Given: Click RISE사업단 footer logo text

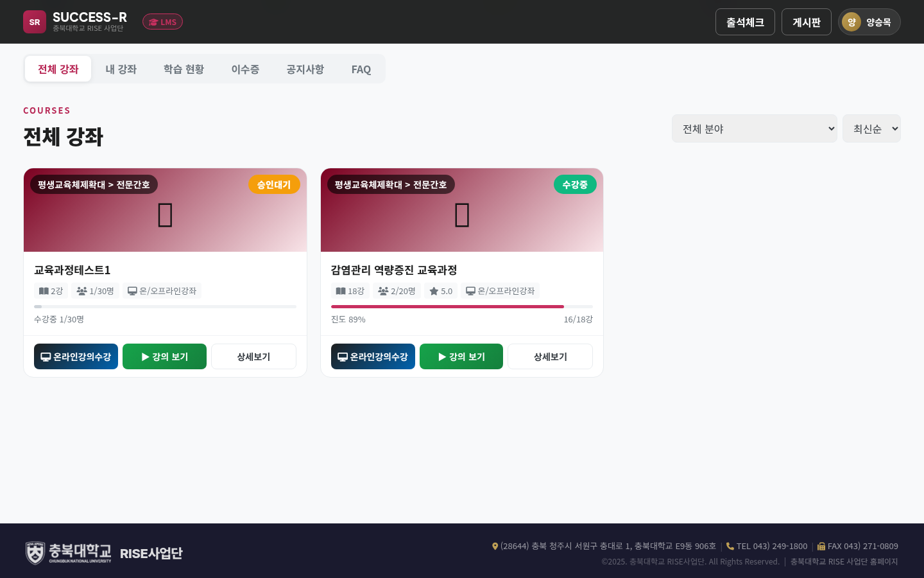Looking at the screenshot, I should click(x=151, y=553).
